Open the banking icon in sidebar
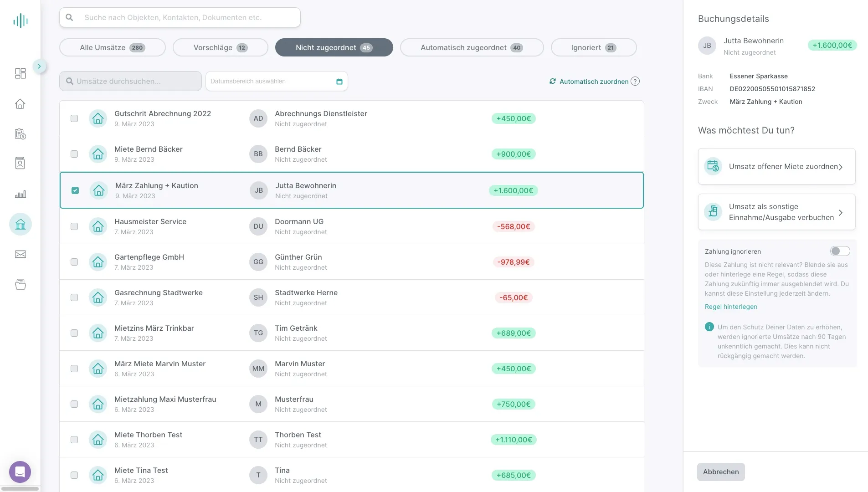Viewport: 868px width, 492px height. click(21, 224)
